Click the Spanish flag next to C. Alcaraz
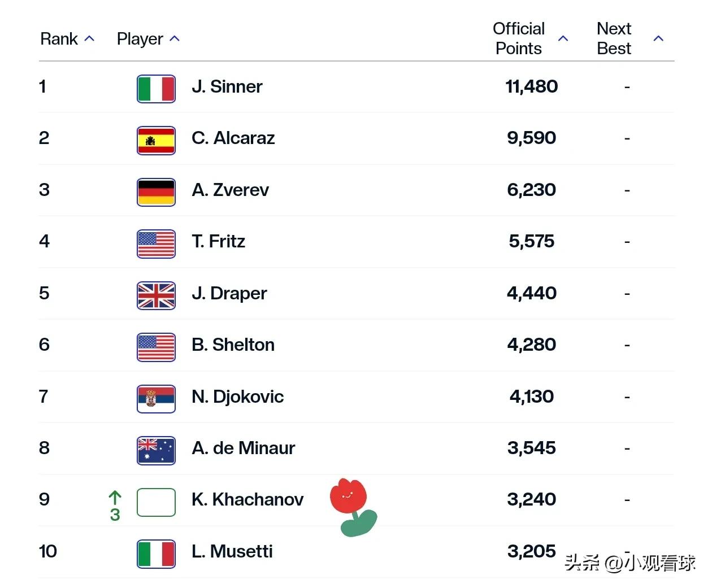Image resolution: width=712 pixels, height=588 pixels. [156, 141]
